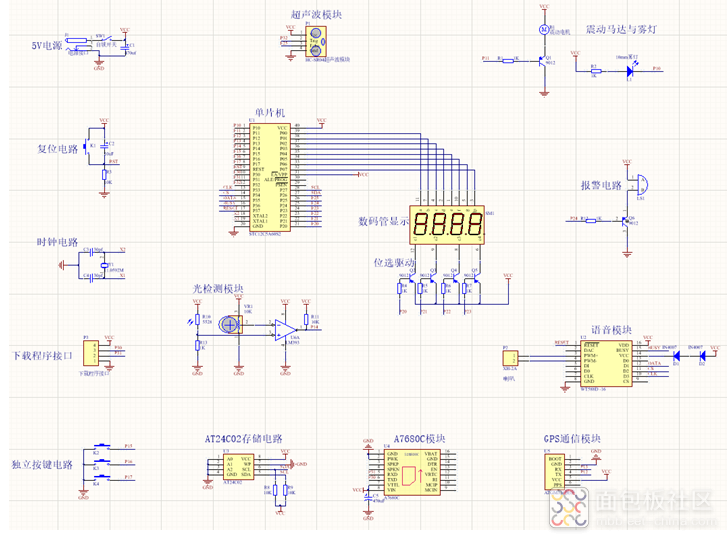Select the vibration motor symbol

(544, 30)
